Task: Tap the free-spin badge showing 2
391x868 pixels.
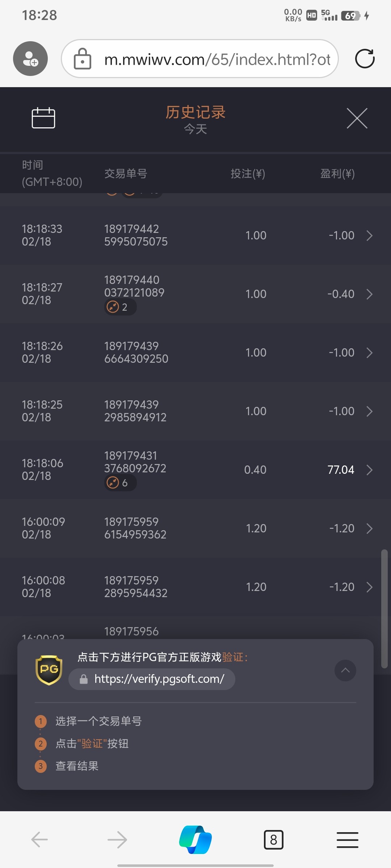Action: click(x=120, y=307)
